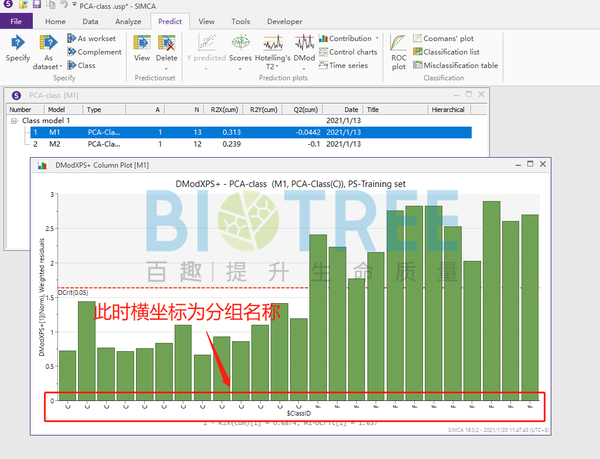Open the Scores prediction plot icon

coord(240,42)
